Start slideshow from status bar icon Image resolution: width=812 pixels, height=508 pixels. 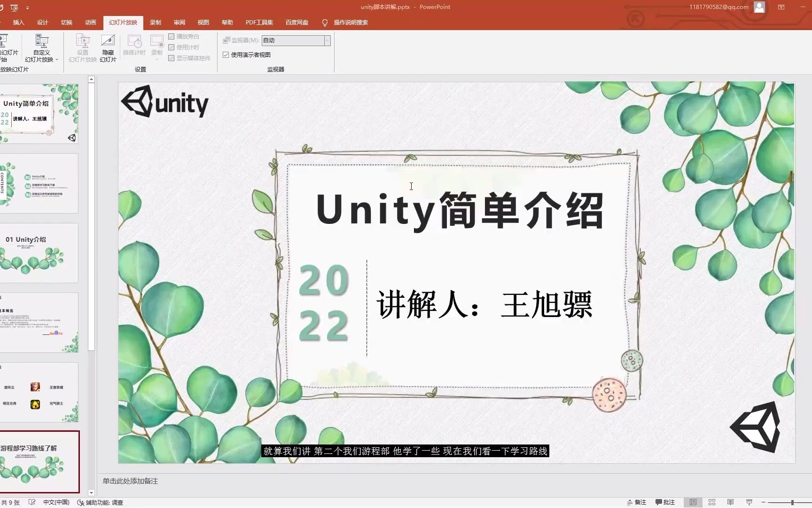[x=749, y=502]
